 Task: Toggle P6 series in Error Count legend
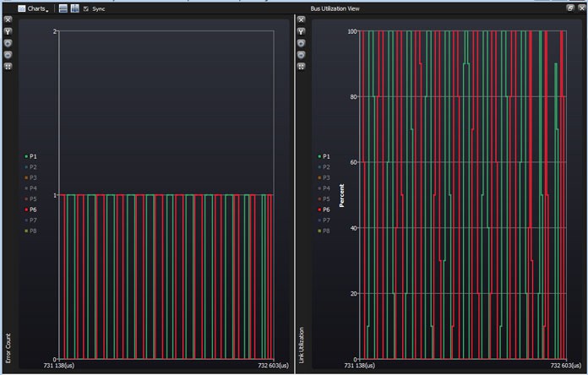tap(30, 209)
